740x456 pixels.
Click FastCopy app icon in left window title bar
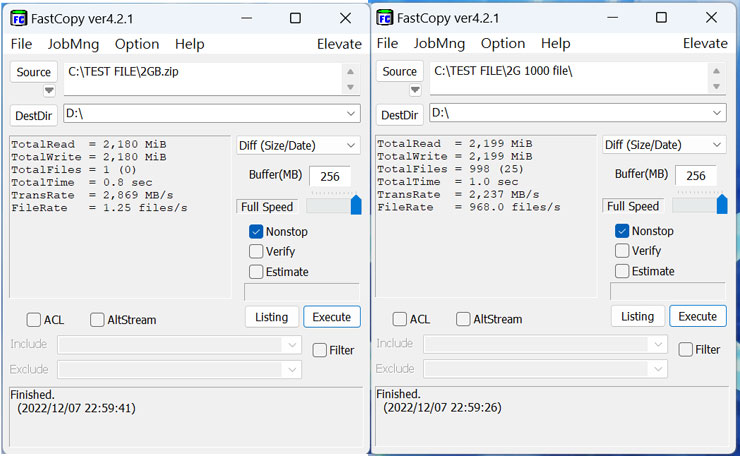click(x=18, y=19)
